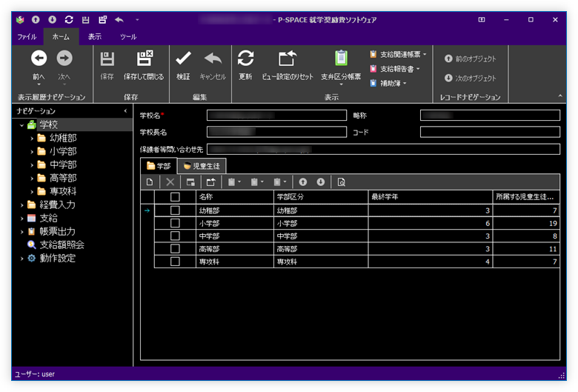Collapse the ナビゲーション panel arrow

[x=125, y=110]
